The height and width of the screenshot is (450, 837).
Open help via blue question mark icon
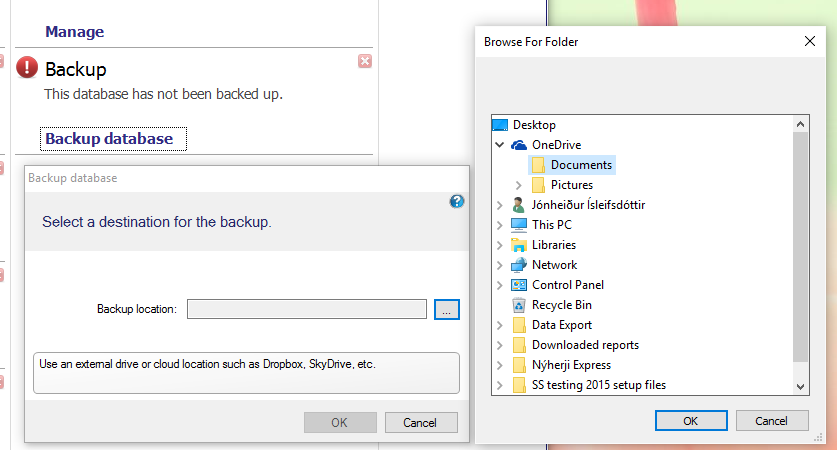tap(456, 201)
